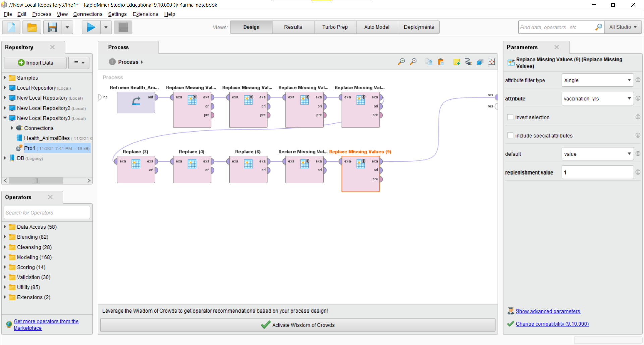The height and width of the screenshot is (345, 644).
Task: Collapse the New Local Repository3 node
Action: pyautogui.click(x=5, y=118)
